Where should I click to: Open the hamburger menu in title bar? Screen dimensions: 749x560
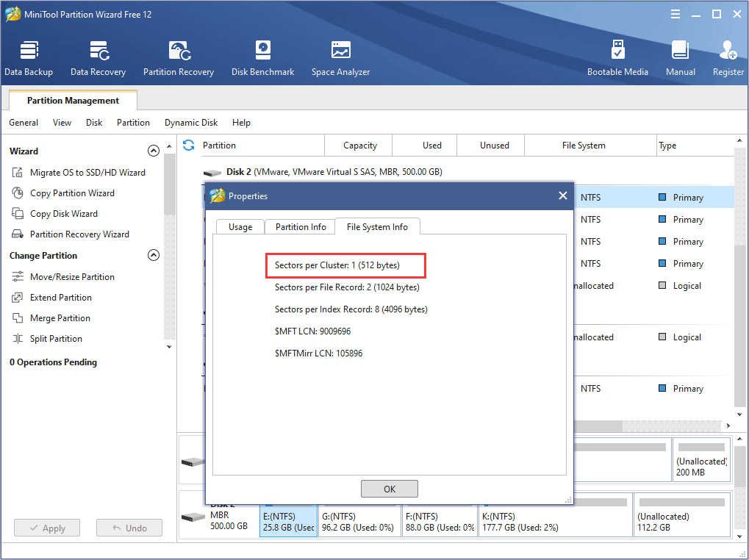click(675, 14)
